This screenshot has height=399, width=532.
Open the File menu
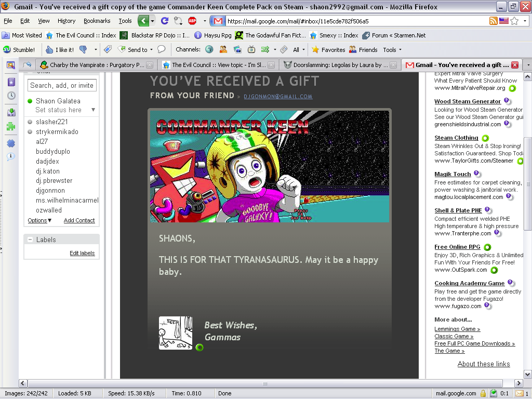(x=8, y=21)
